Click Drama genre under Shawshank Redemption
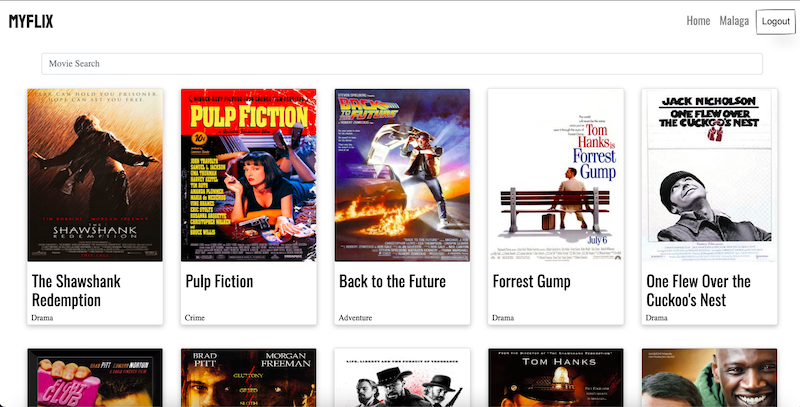Screen dimensions: 800x407 [x=42, y=318]
